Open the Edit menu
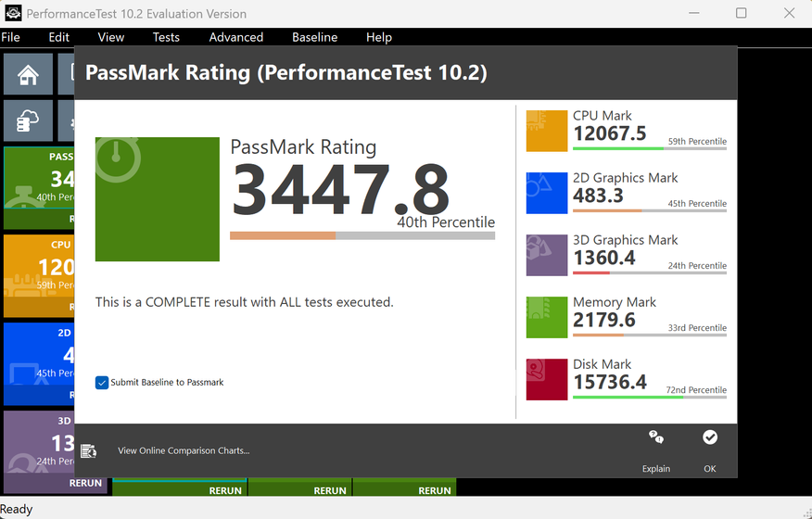812x519 pixels. pyautogui.click(x=59, y=37)
